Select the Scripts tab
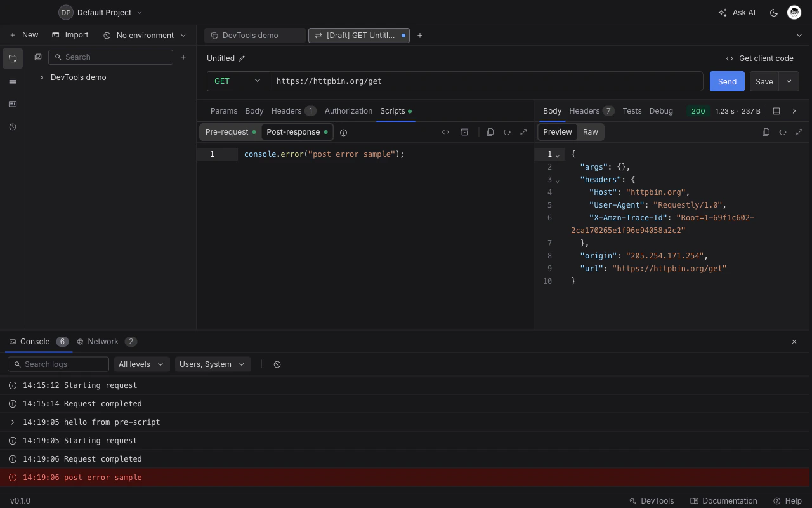The width and height of the screenshot is (812, 508). [396, 111]
